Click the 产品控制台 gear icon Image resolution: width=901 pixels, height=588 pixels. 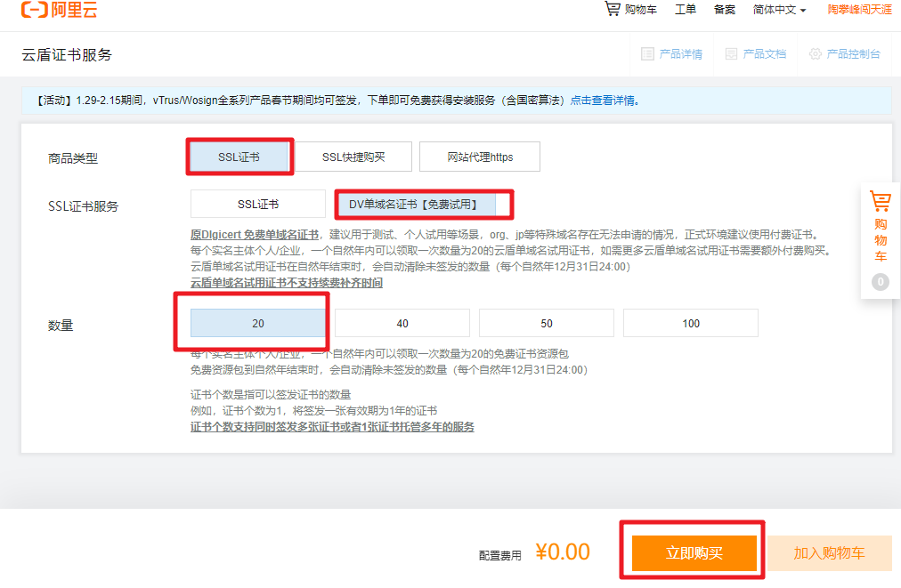tap(816, 54)
